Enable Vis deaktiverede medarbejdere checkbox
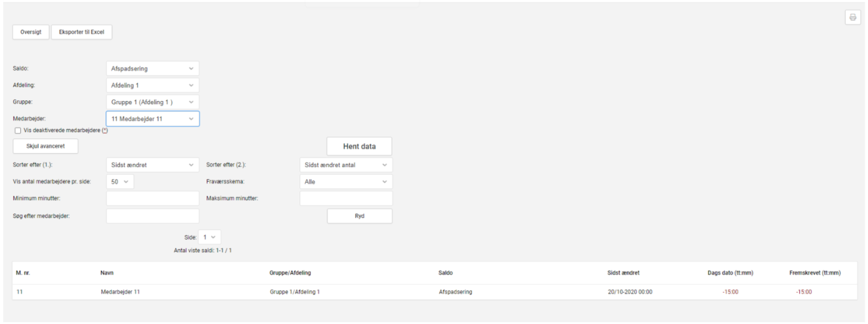 [x=17, y=131]
